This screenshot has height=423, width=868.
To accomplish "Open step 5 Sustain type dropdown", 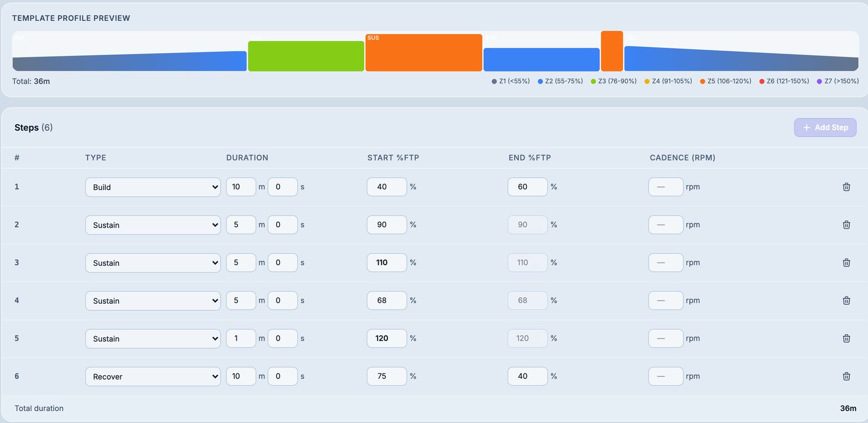I will pos(153,339).
